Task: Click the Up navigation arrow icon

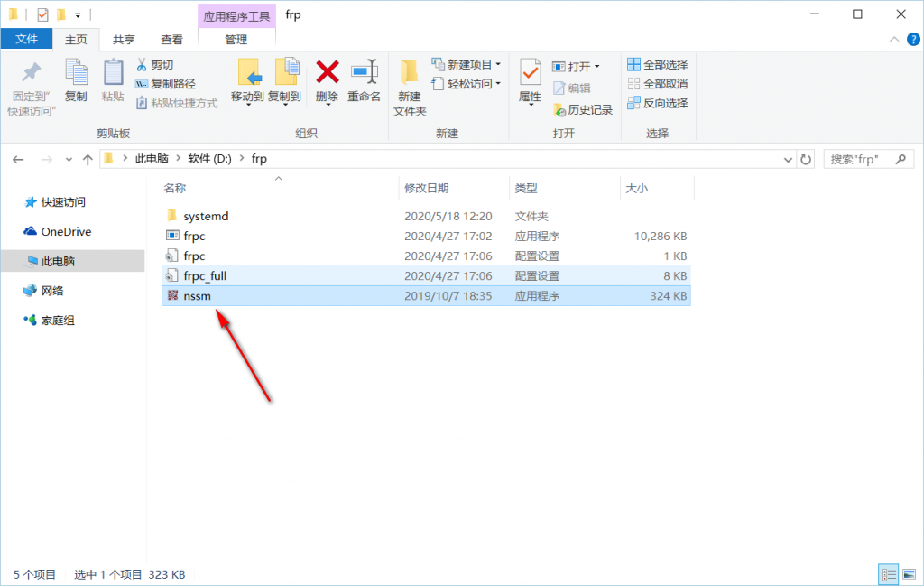Action: pyautogui.click(x=88, y=159)
